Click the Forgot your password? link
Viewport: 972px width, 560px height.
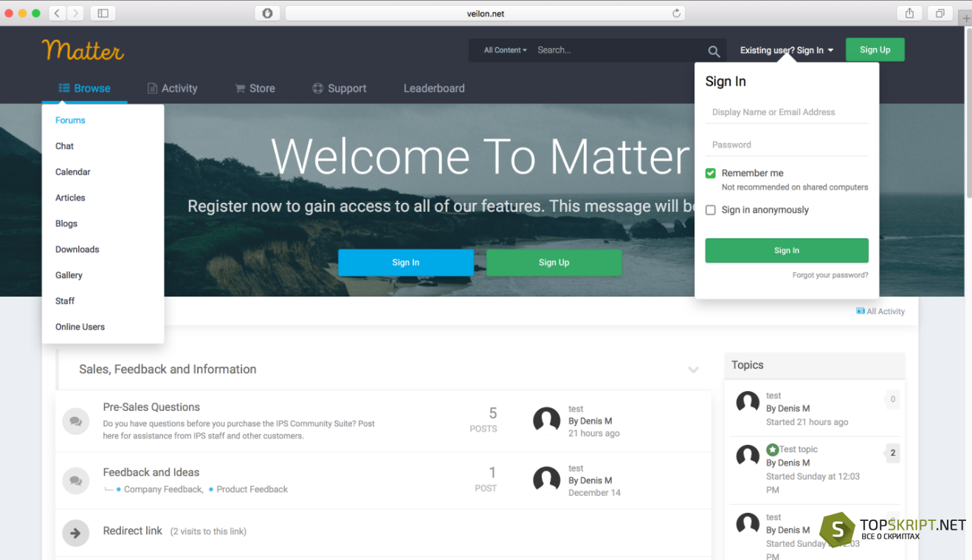pos(830,275)
